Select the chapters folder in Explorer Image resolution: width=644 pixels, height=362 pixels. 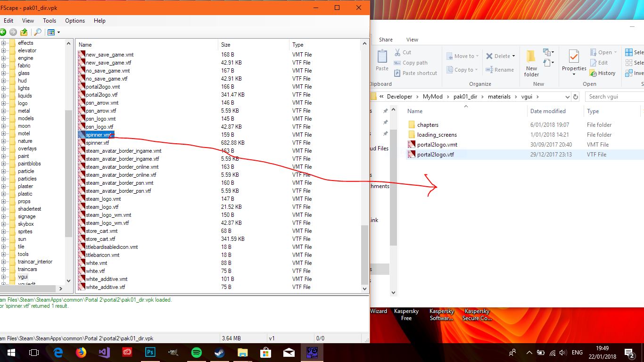(x=428, y=125)
